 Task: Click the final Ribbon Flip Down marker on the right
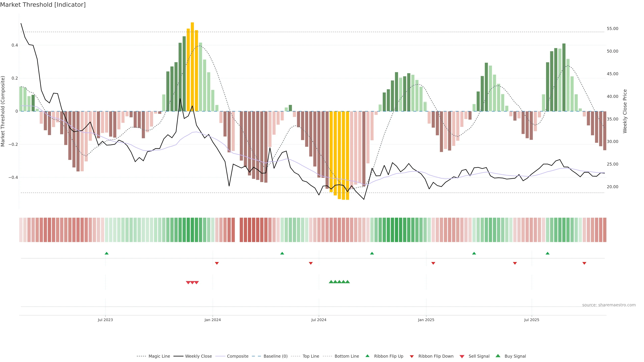pos(584,263)
